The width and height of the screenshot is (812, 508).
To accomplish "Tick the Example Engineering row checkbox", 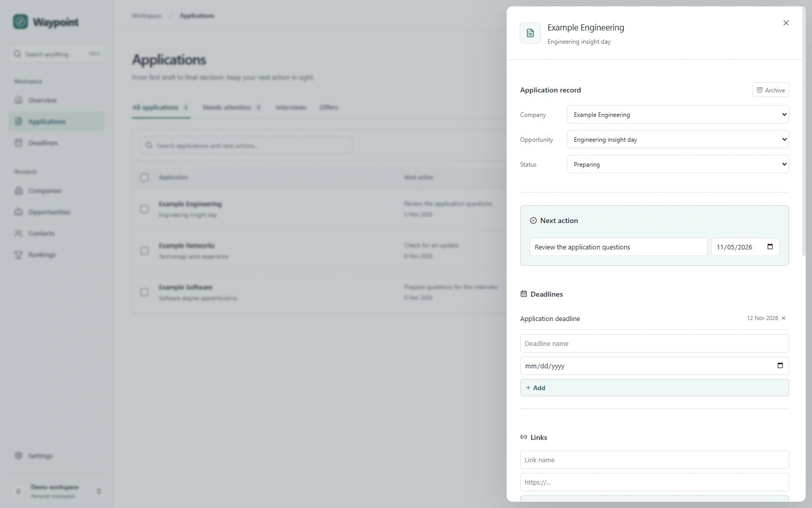I will [144, 209].
